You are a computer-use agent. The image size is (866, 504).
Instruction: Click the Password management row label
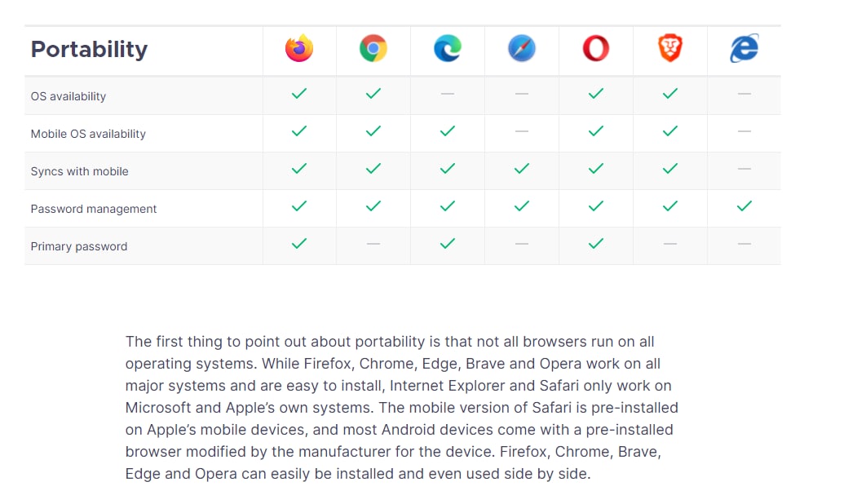pyautogui.click(x=94, y=209)
